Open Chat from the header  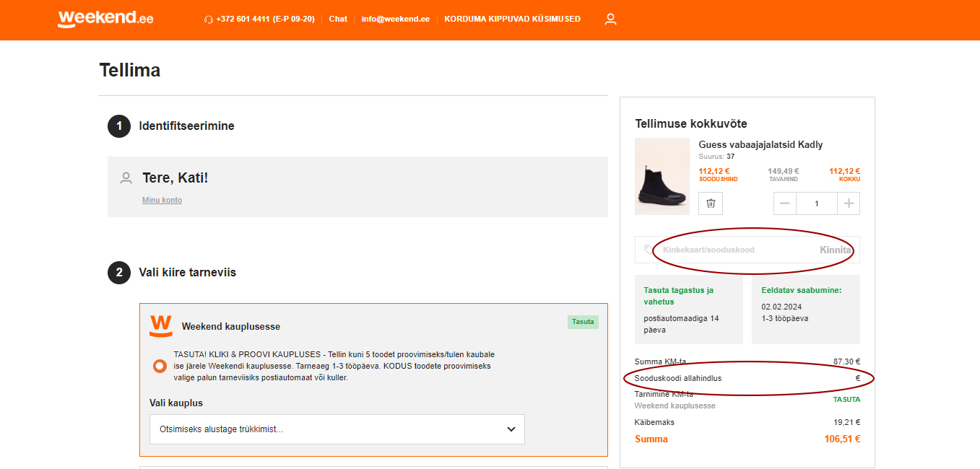[338, 19]
